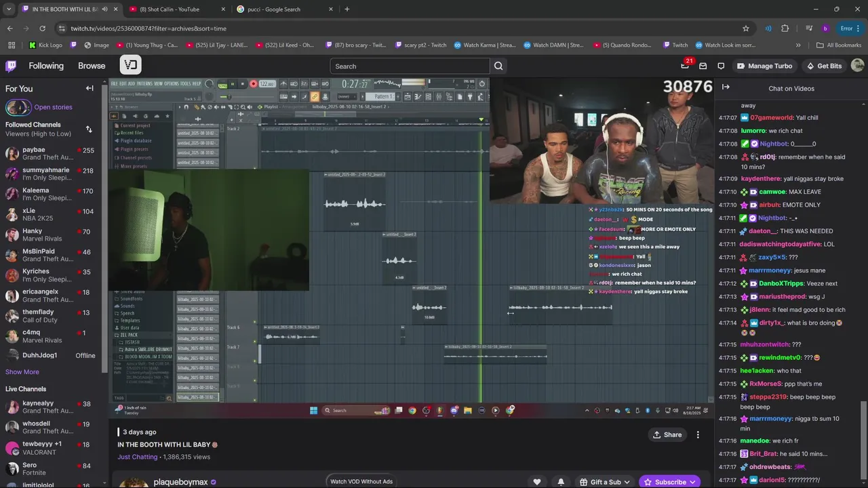Show hidden bookmarks overflow chevron
The width and height of the screenshot is (868, 488).
(797, 45)
